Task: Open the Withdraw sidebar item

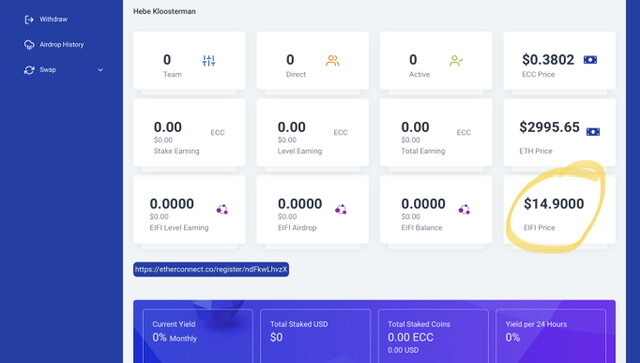Action: tap(53, 19)
